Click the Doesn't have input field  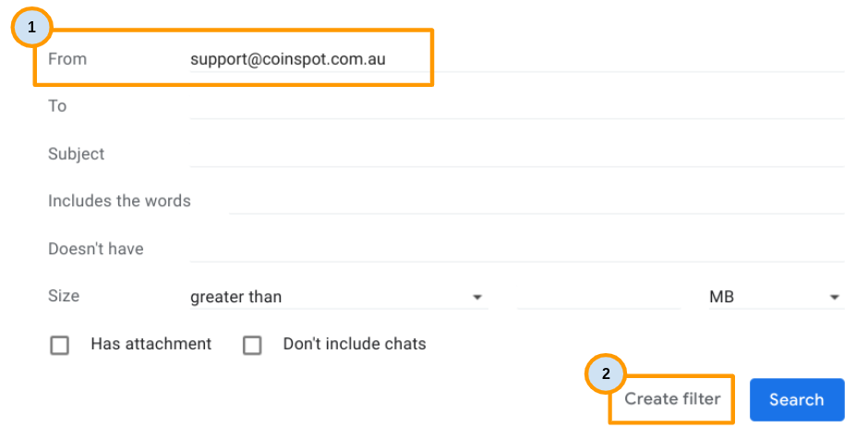[517, 250]
